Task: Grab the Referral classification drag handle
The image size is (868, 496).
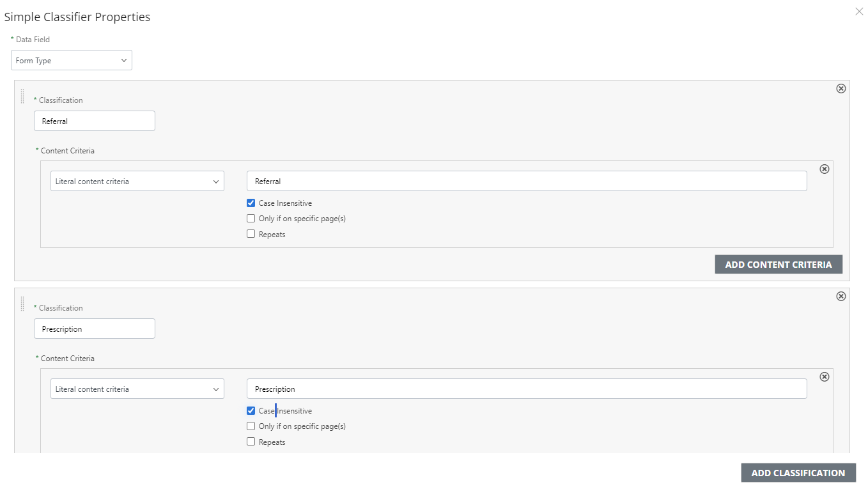Action: [x=22, y=96]
